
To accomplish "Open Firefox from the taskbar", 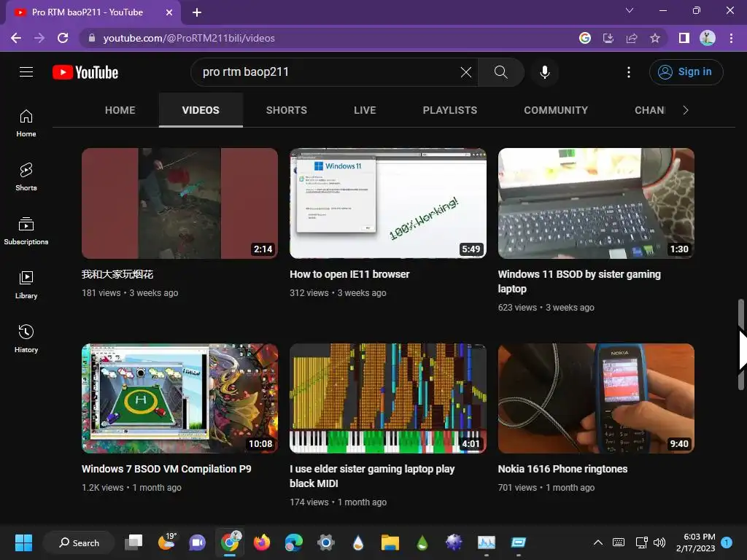I will [262, 542].
